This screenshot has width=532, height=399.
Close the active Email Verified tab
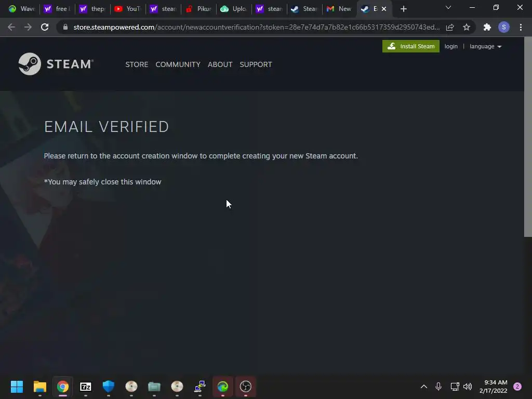pyautogui.click(x=384, y=9)
